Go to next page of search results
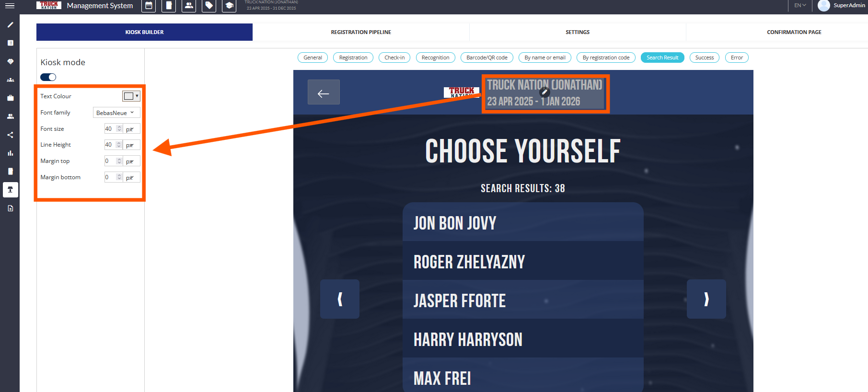Screen dimensions: 868x392 coord(706,299)
